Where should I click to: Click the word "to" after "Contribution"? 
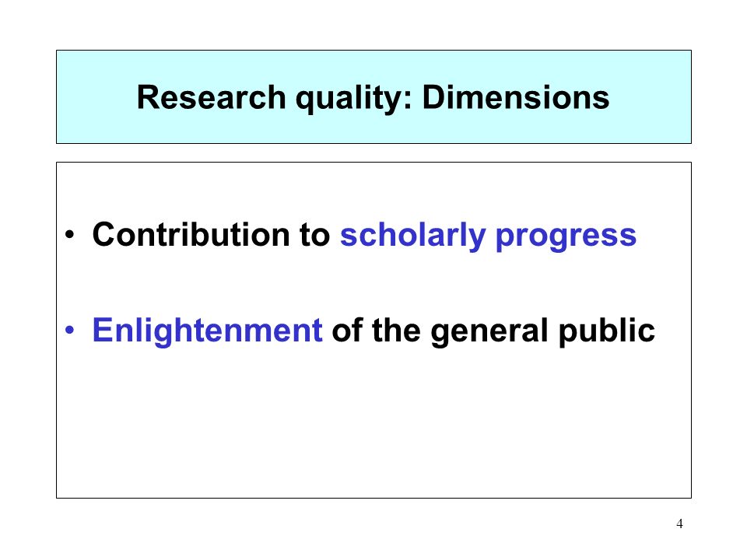click(x=314, y=235)
